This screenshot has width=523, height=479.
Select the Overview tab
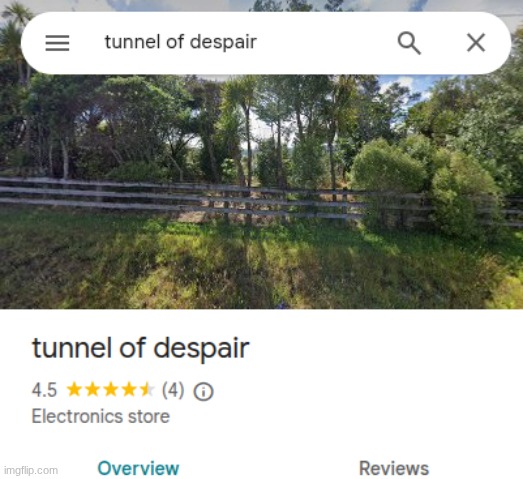click(x=138, y=468)
